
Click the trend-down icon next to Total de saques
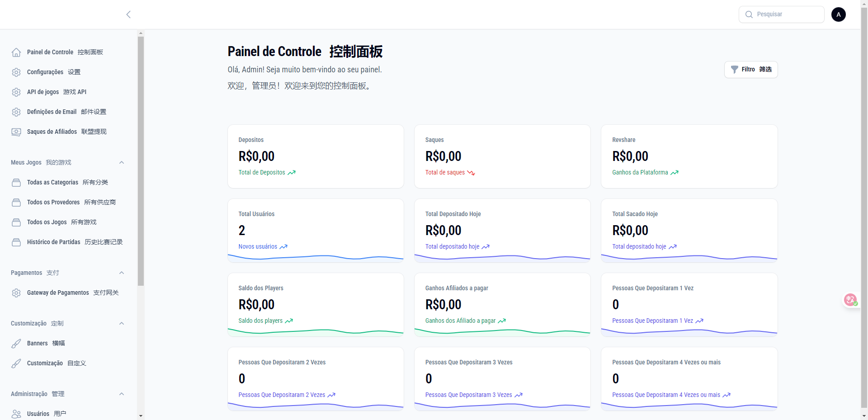pos(471,173)
